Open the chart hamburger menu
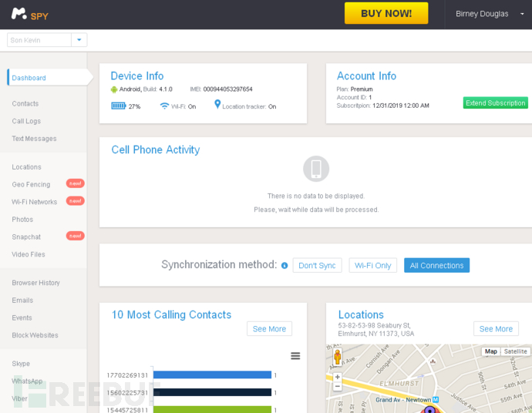 (x=295, y=356)
